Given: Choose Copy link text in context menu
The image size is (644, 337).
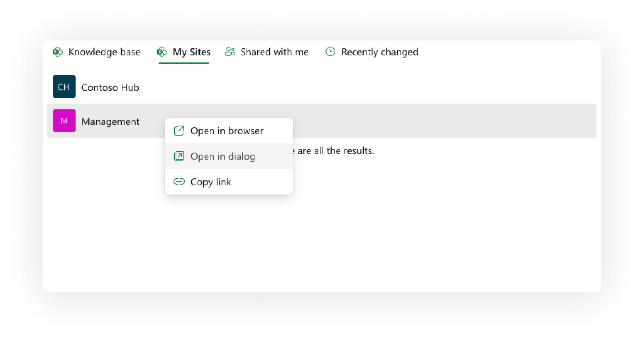Looking at the screenshot, I should pos(211,182).
